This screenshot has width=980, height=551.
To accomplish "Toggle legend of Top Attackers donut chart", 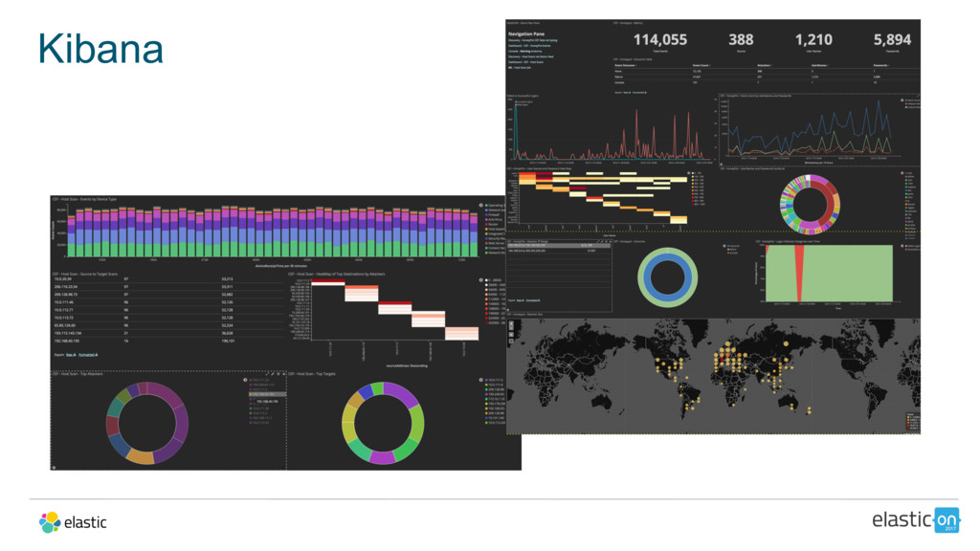I will tap(245, 380).
